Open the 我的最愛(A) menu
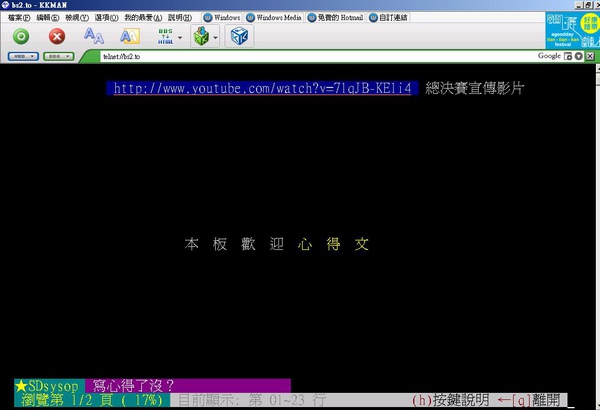Image resolution: width=600 pixels, height=410 pixels. coord(143,18)
